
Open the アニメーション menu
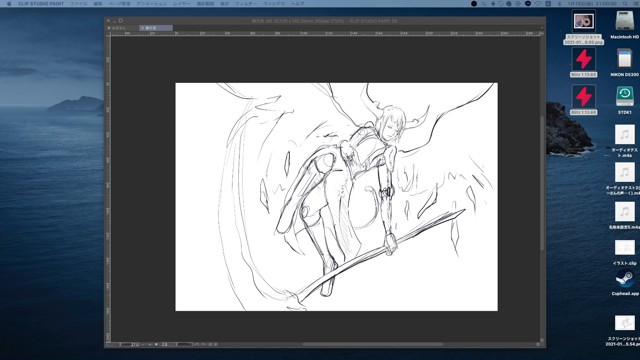point(151,4)
